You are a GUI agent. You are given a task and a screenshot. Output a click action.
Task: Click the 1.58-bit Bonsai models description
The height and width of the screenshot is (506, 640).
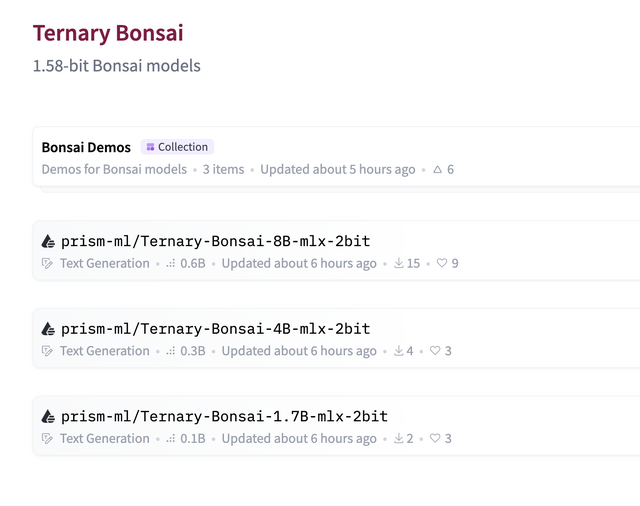click(x=117, y=66)
